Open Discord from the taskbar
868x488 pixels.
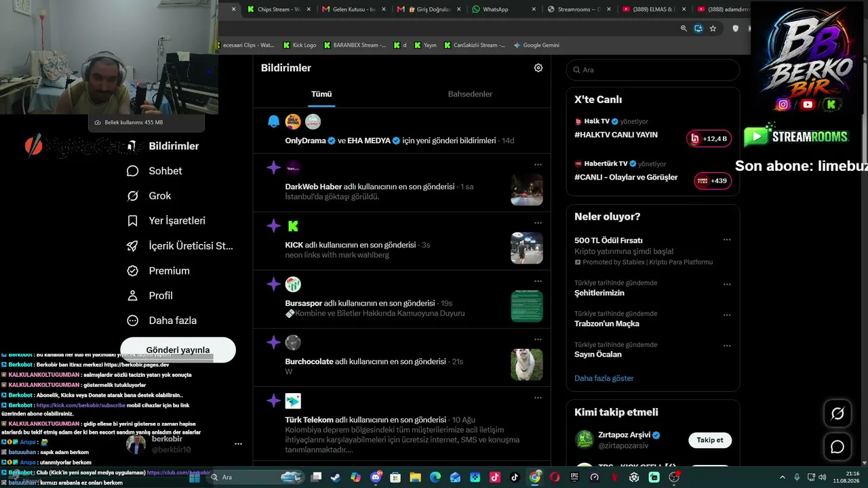pos(376,477)
